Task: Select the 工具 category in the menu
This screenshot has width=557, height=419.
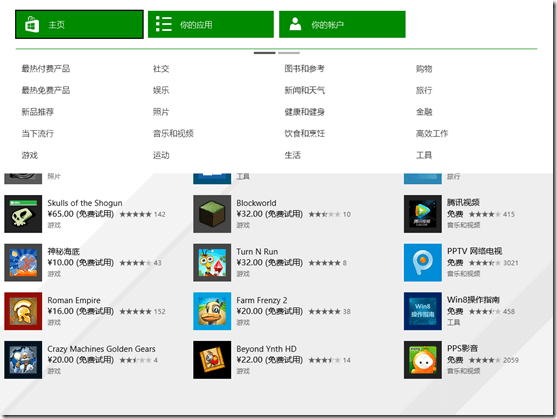Action: click(x=424, y=155)
